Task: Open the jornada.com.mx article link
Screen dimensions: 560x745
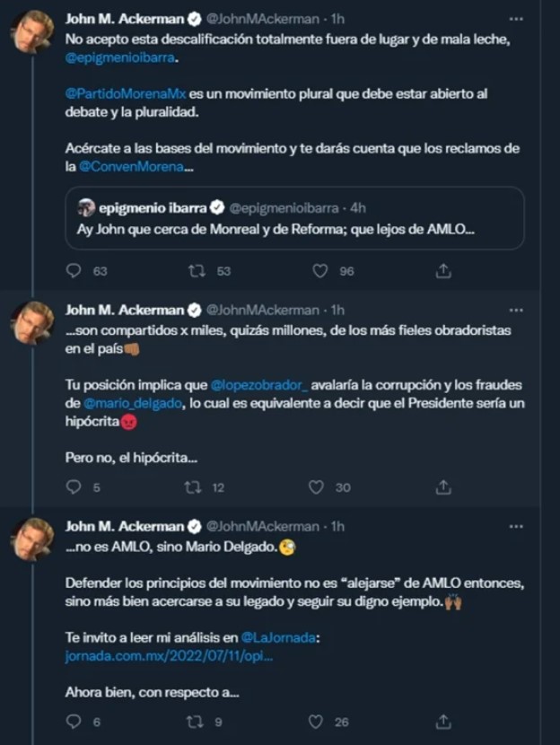Action: coord(169,656)
